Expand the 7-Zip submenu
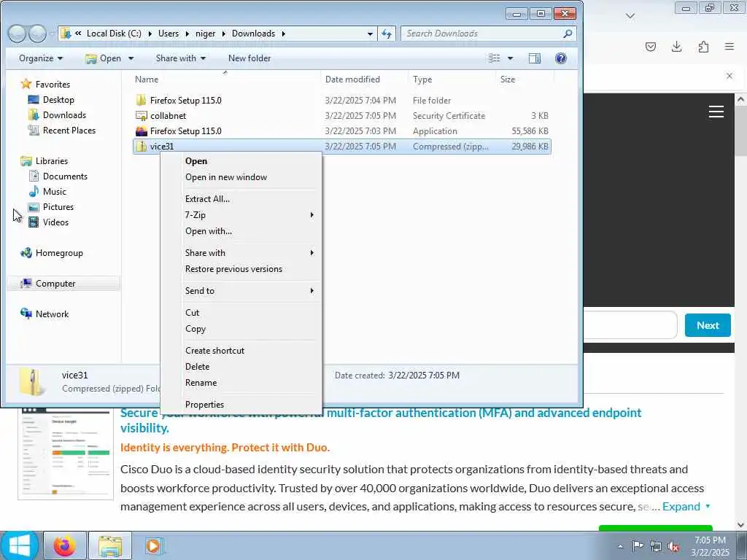Viewport: 747px width, 560px height. pos(250,215)
